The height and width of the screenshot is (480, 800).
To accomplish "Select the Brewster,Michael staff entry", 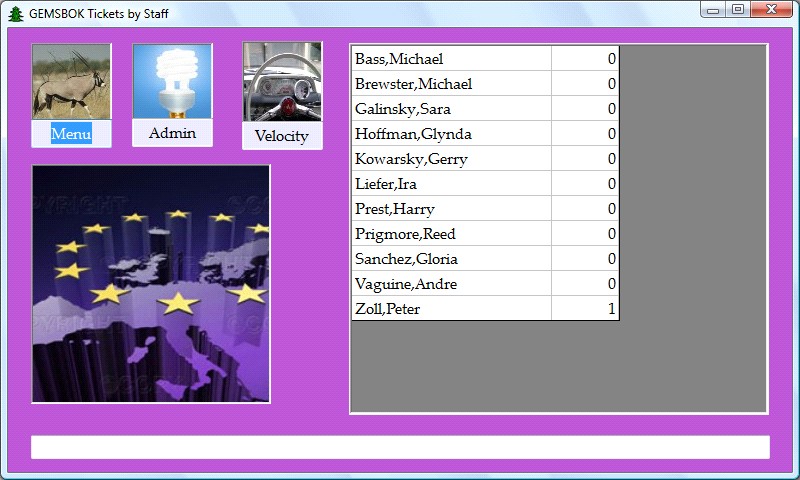I will (x=450, y=84).
